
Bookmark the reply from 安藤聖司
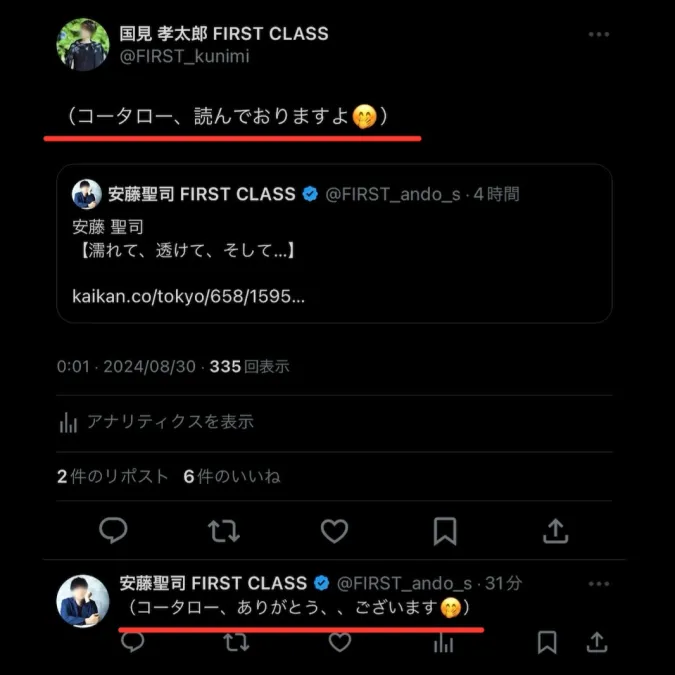click(x=547, y=643)
